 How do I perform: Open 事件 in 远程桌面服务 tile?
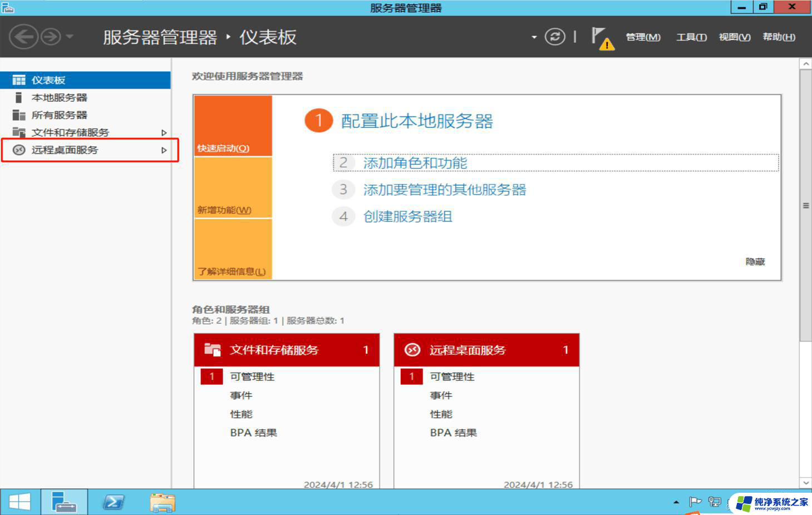(x=441, y=395)
